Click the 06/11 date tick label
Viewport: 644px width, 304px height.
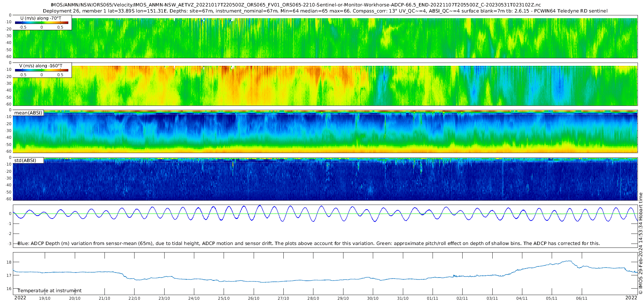point(581,298)
